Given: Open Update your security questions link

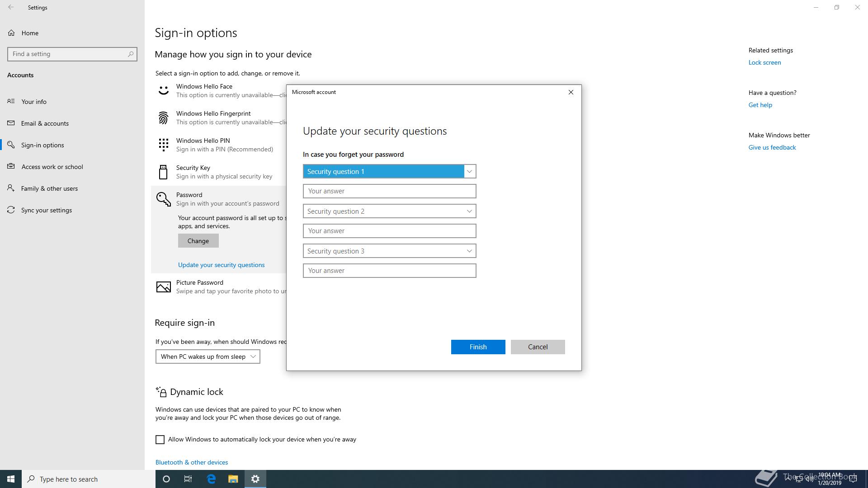Looking at the screenshot, I should (x=221, y=265).
